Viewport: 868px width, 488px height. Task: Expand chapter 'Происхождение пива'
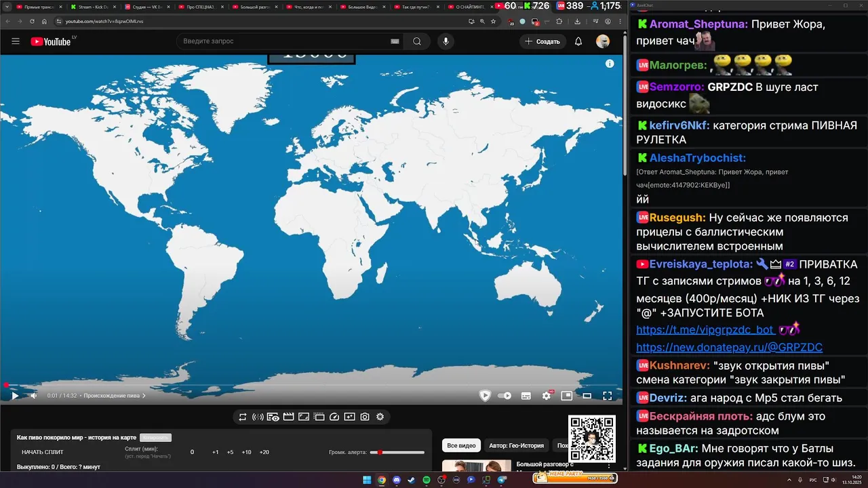[x=114, y=396]
